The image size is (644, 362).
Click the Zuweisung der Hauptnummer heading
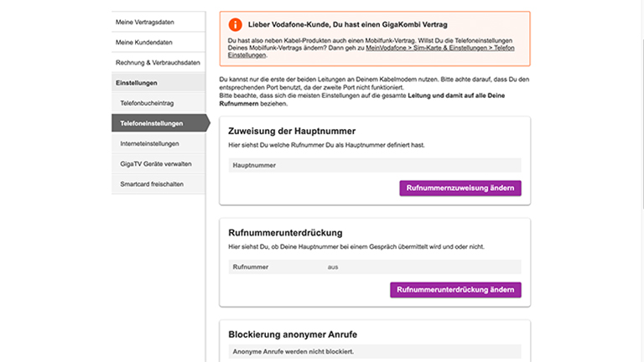point(292,132)
